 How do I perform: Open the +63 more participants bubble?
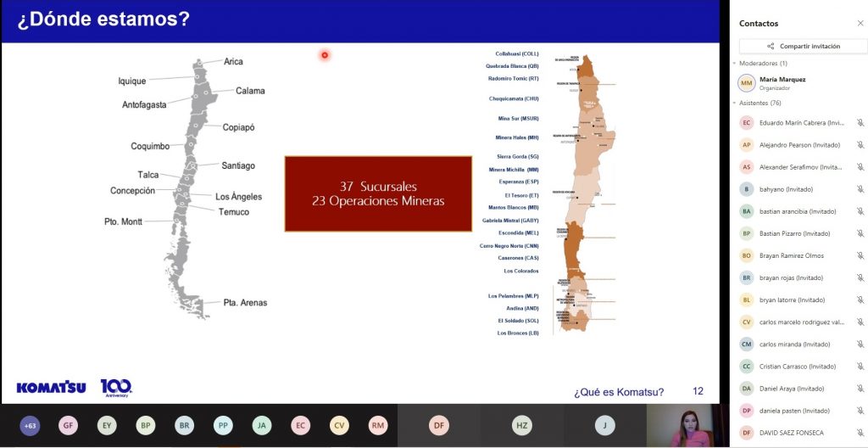tap(30, 426)
